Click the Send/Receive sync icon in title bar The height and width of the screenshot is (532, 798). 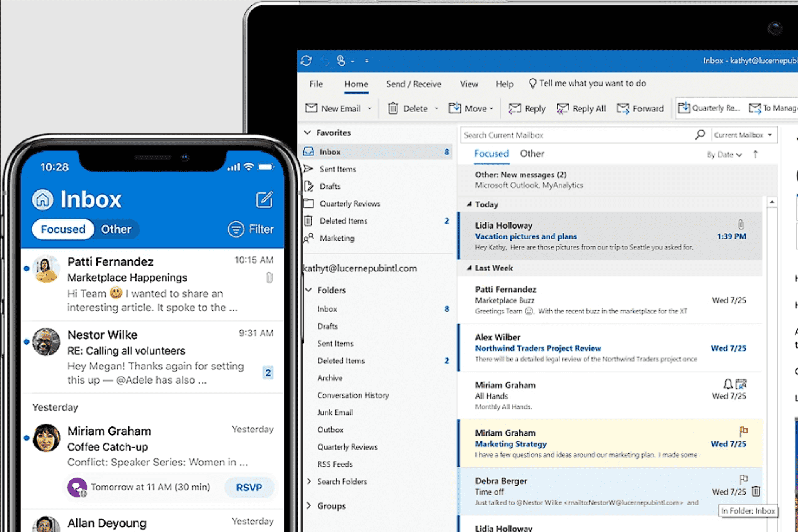point(306,61)
